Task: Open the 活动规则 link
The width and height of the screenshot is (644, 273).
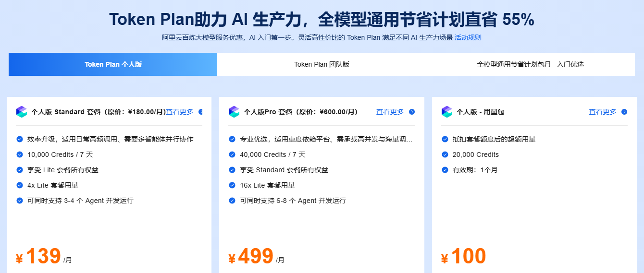Action: [468, 37]
